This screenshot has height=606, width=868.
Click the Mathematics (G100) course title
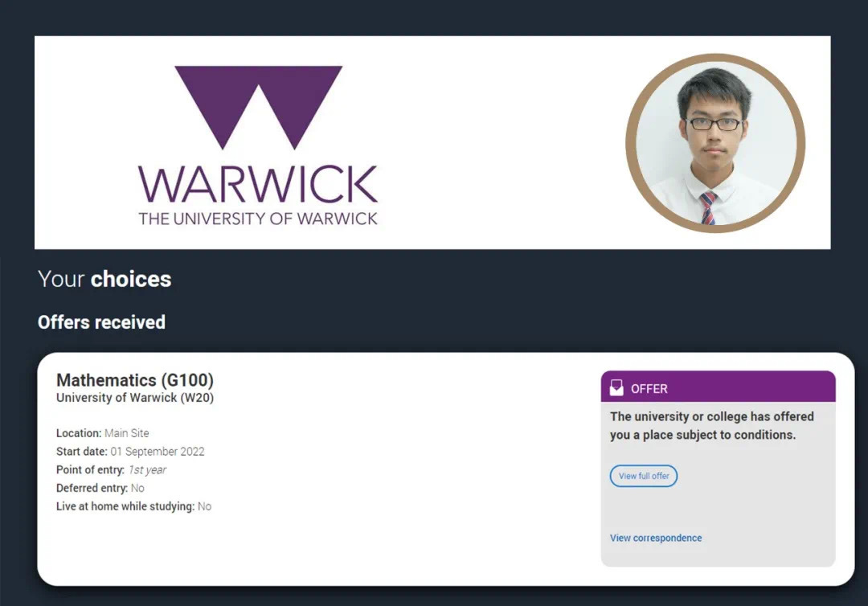[135, 380]
